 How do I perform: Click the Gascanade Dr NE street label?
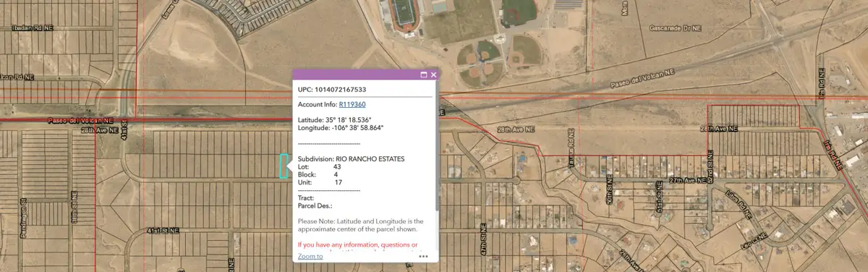tap(676, 28)
